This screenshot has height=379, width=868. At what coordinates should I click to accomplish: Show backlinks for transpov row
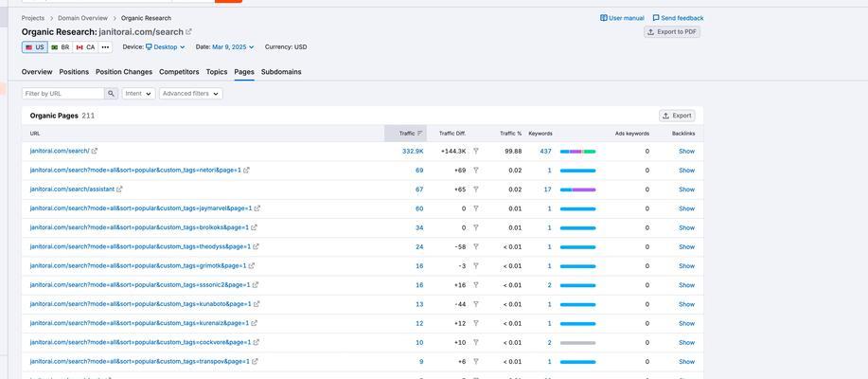[686, 361]
